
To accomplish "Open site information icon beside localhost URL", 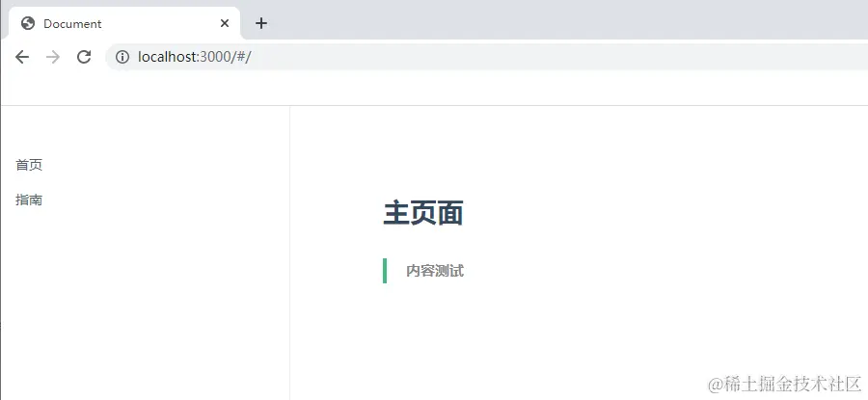I will click(122, 57).
